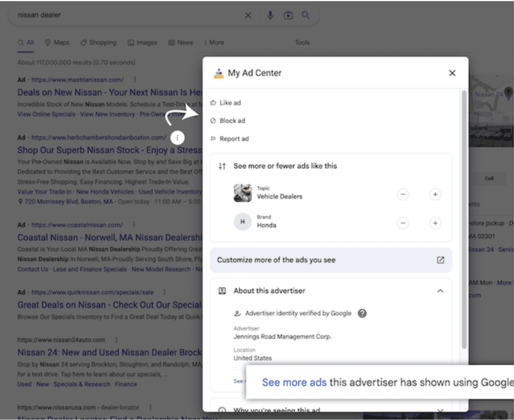Click the My Ad Center logo icon
This screenshot has width=514, height=420.
(x=218, y=73)
